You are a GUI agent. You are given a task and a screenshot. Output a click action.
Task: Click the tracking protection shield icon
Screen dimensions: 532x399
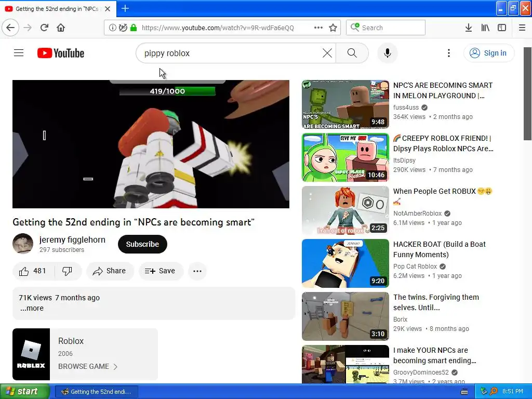[x=123, y=28]
